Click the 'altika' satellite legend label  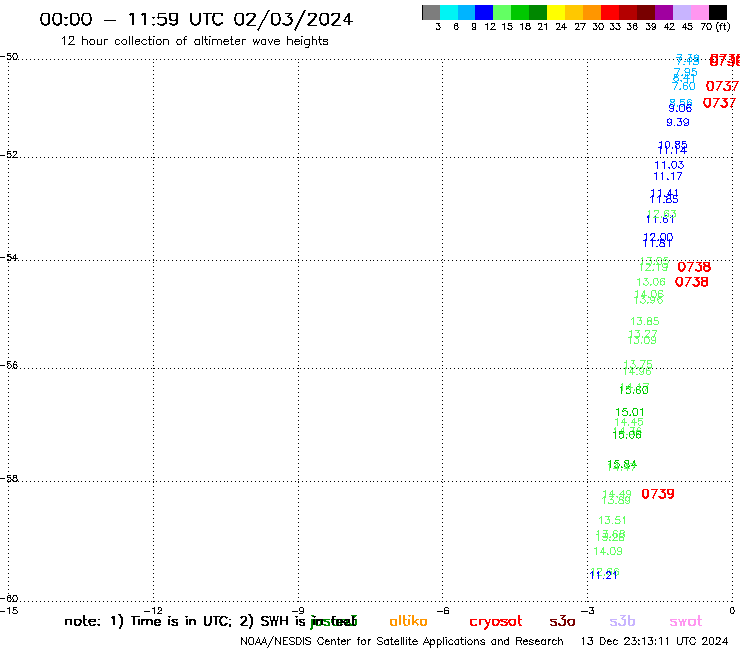pyautogui.click(x=408, y=621)
